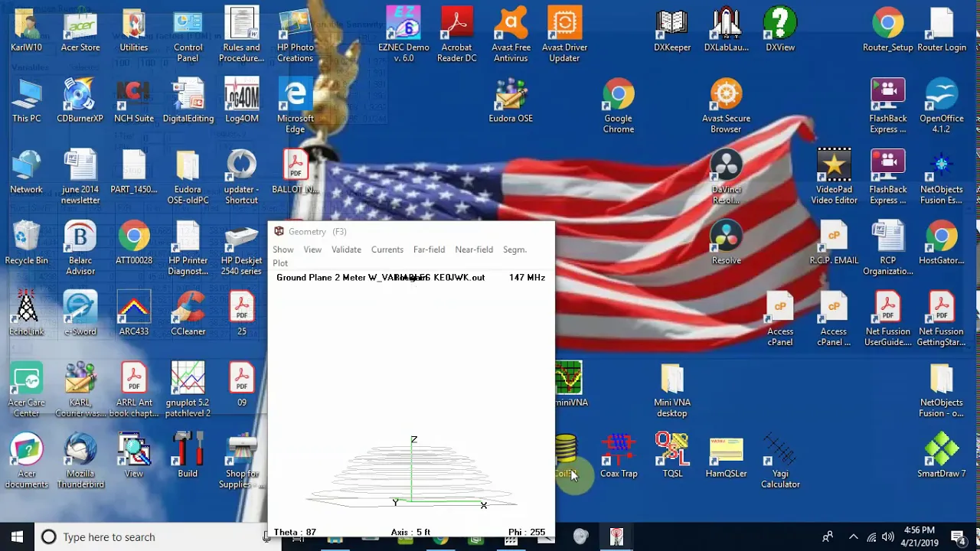Launch the EchoLink desktop shortcut
Image resolution: width=980 pixels, height=551 pixels.
[26, 314]
